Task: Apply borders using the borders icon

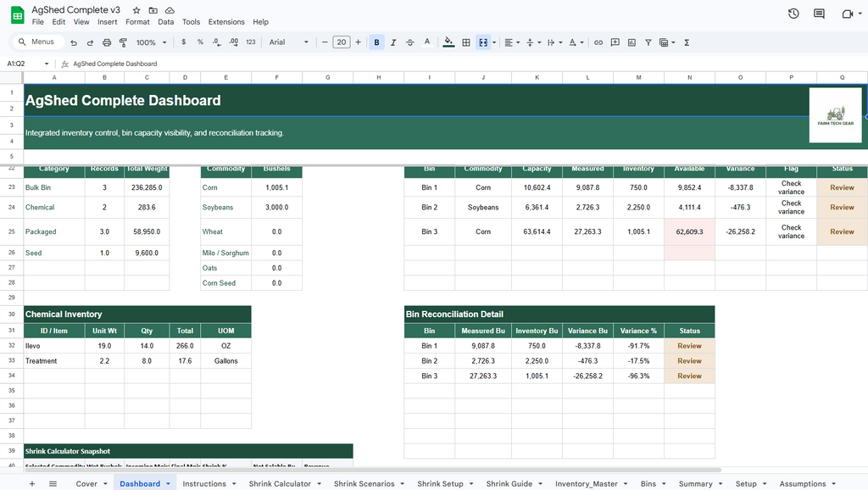Action: pos(465,42)
